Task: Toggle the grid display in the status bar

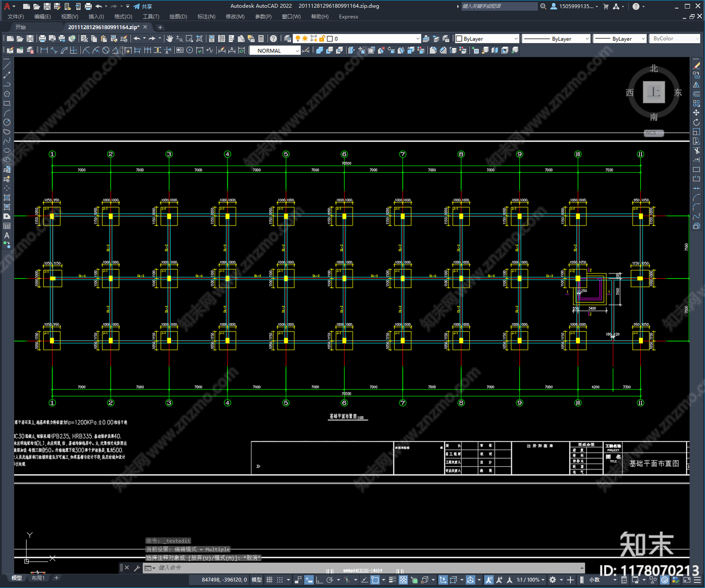Action: (x=269, y=580)
